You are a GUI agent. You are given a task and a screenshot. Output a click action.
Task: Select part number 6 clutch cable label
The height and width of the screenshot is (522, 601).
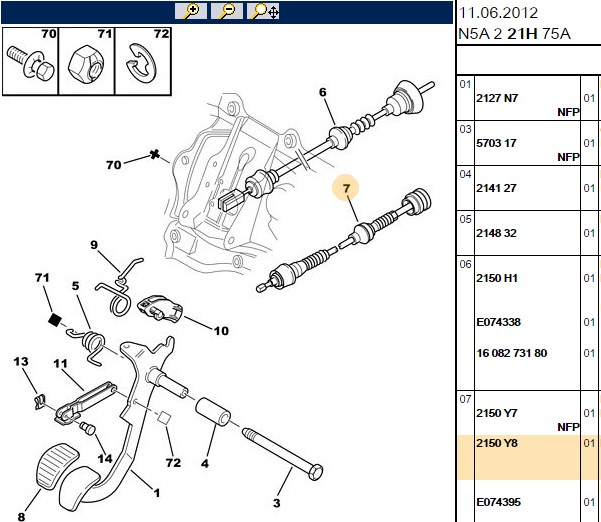point(323,92)
